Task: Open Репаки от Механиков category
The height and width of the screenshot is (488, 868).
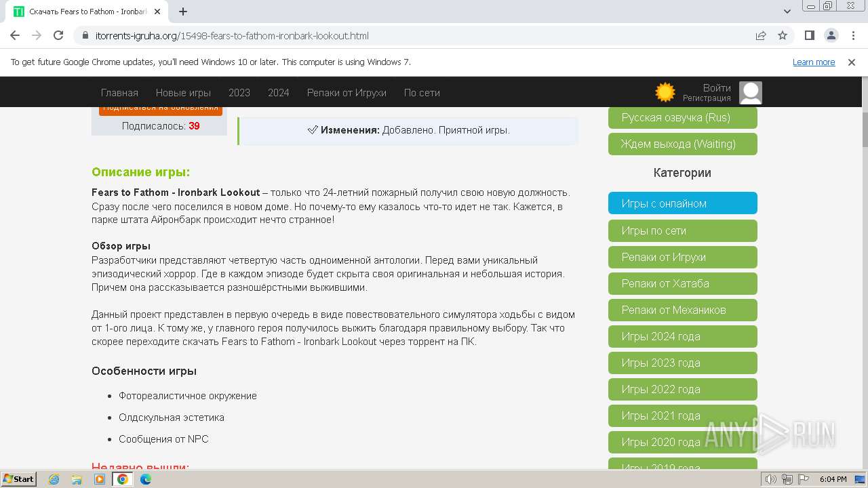Action: 683,310
